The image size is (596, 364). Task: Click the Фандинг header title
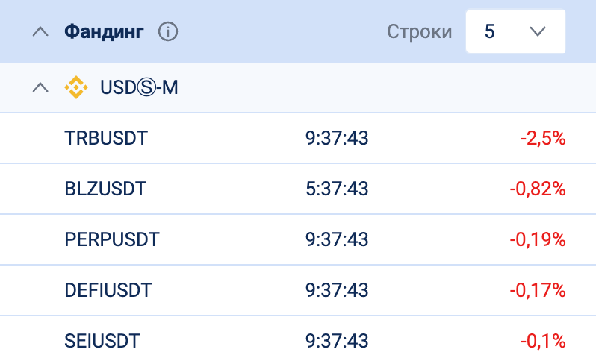[x=105, y=32]
